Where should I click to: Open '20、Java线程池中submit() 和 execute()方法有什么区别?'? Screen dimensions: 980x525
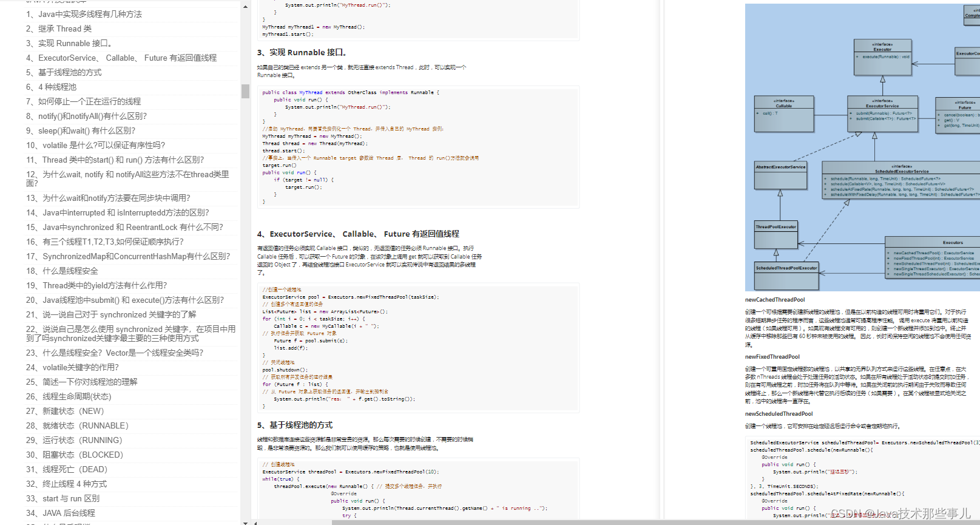125,300
